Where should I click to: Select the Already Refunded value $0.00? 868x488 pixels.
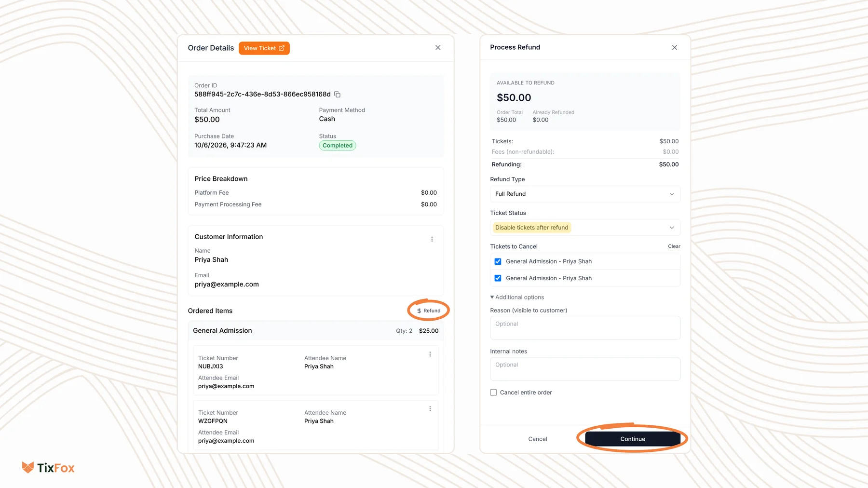(541, 120)
